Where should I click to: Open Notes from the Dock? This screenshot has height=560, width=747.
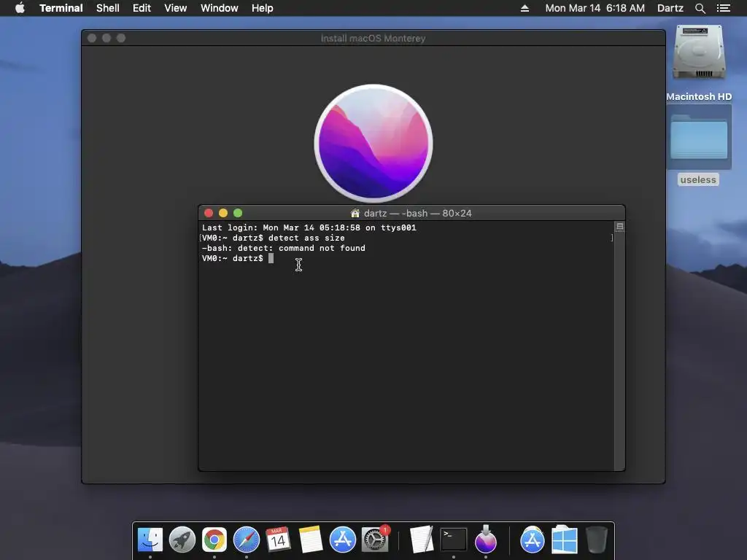click(310, 540)
